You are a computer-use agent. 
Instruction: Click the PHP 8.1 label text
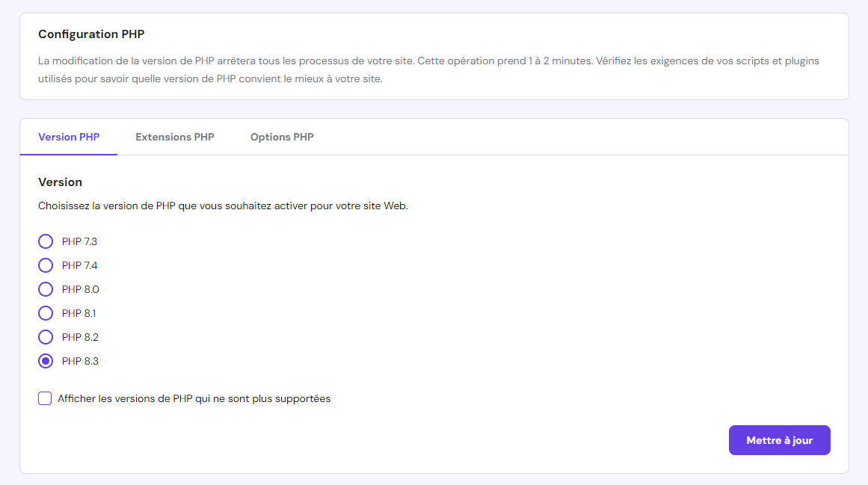(x=78, y=313)
